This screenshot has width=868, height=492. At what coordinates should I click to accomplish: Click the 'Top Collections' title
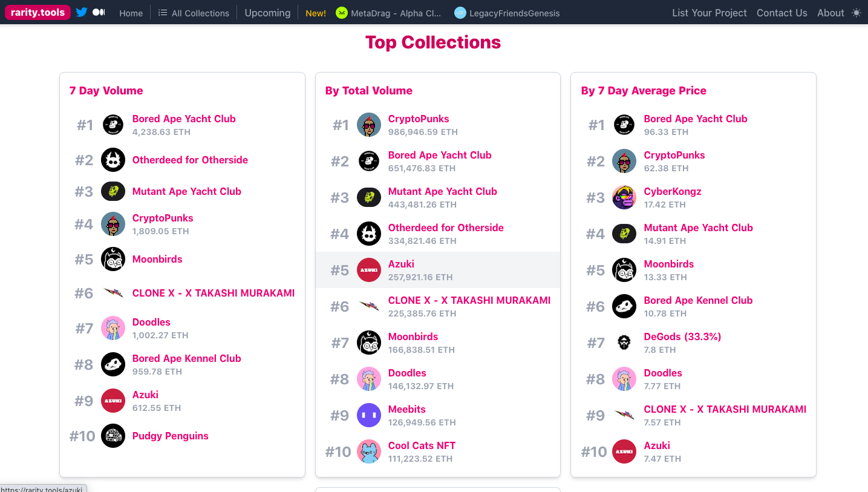click(433, 42)
